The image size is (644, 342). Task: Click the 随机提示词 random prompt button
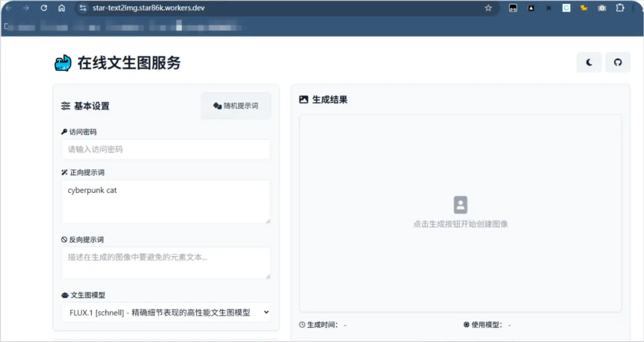(x=236, y=106)
